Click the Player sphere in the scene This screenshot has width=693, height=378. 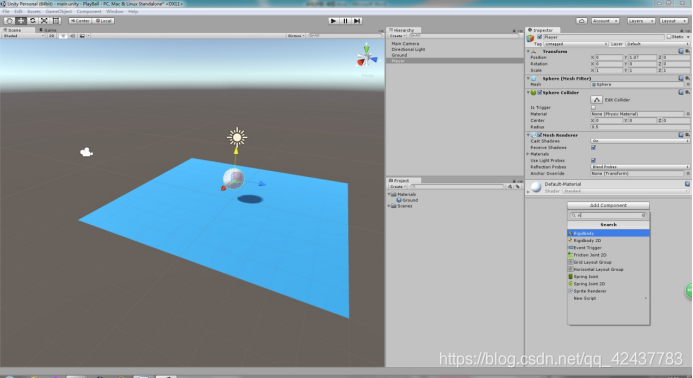click(233, 179)
